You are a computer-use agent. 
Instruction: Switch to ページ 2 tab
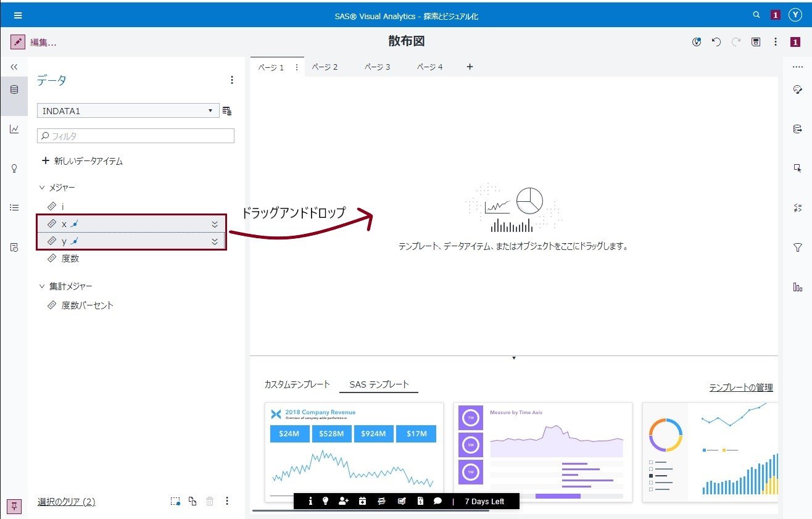click(x=325, y=67)
